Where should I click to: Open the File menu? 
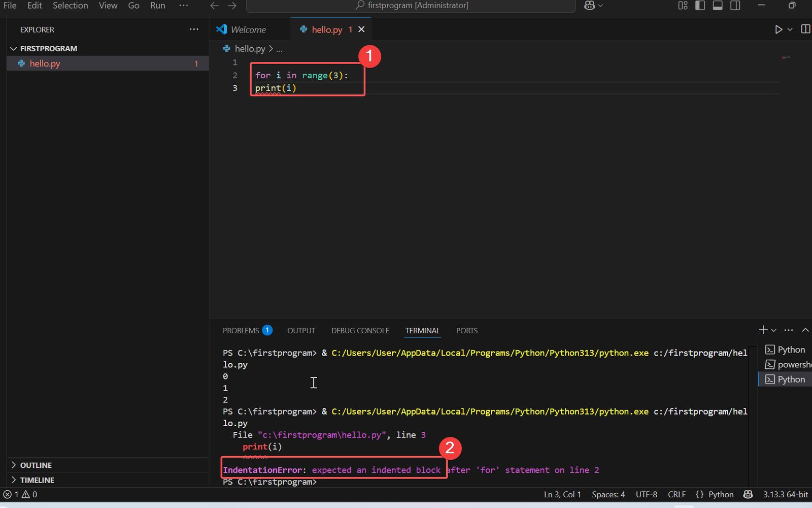[x=10, y=6]
